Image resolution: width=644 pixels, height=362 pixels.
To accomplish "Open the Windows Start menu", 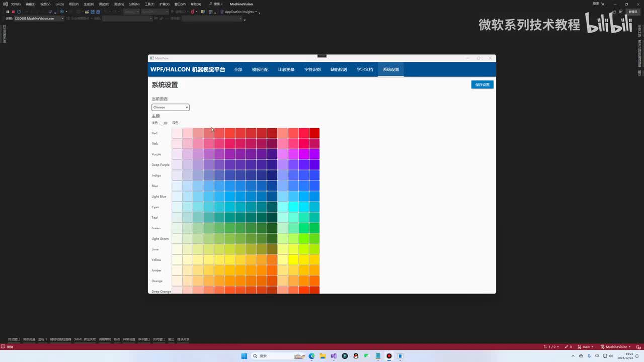I will coord(244,356).
